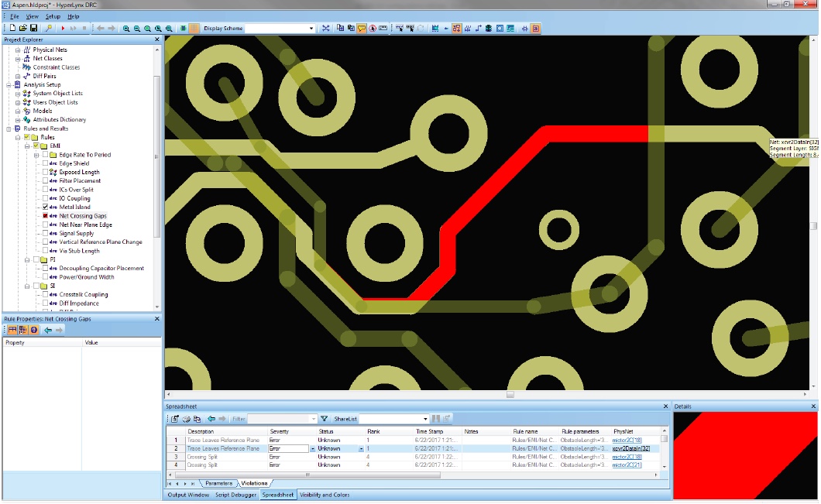
Task: Open the mictor2C[18] link in row 1
Action: click(x=627, y=441)
